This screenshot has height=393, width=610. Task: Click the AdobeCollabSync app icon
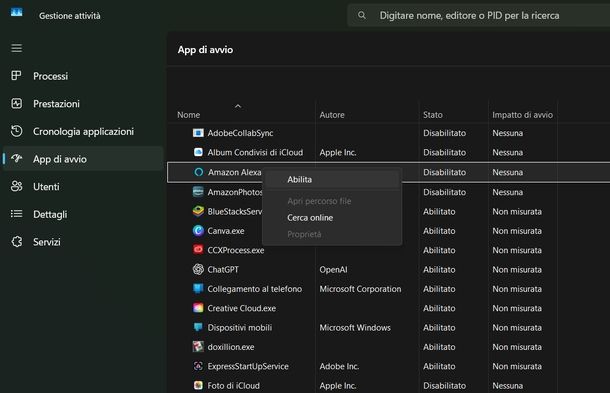click(x=198, y=133)
